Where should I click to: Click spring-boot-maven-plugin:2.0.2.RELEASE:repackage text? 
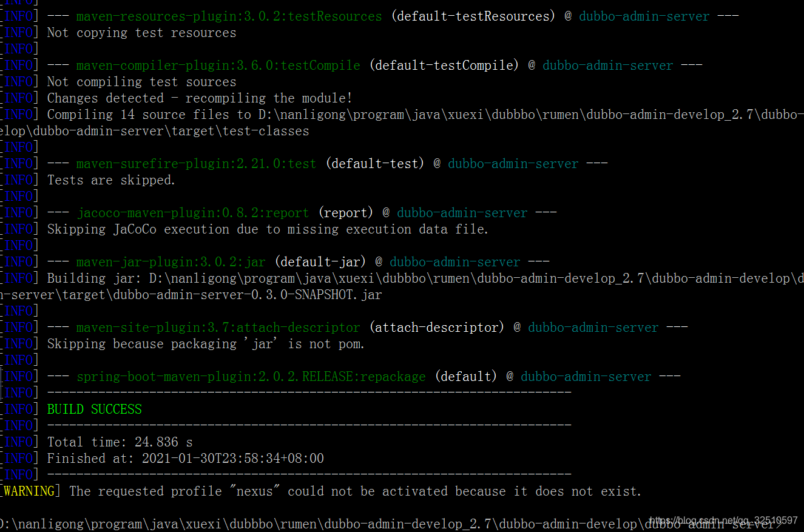coord(251,377)
